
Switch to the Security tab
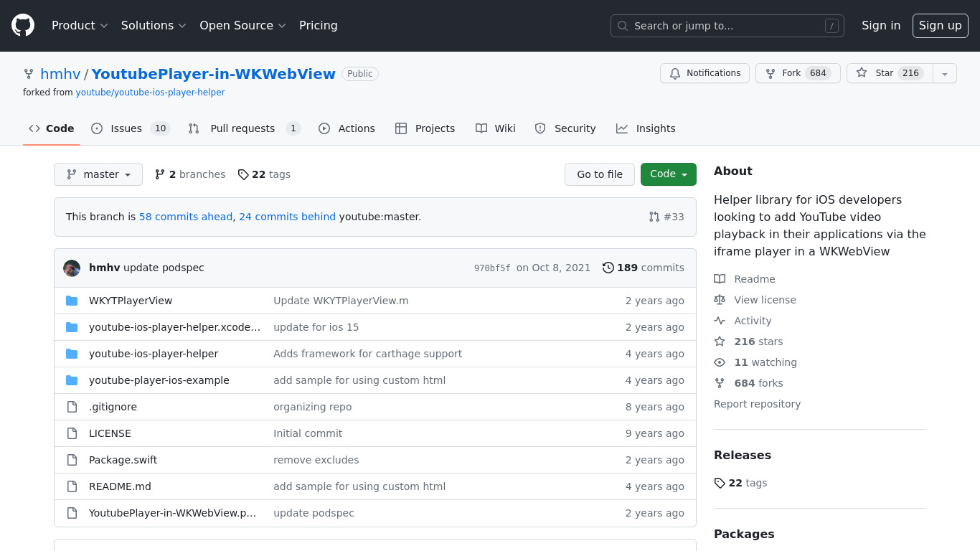tap(565, 128)
